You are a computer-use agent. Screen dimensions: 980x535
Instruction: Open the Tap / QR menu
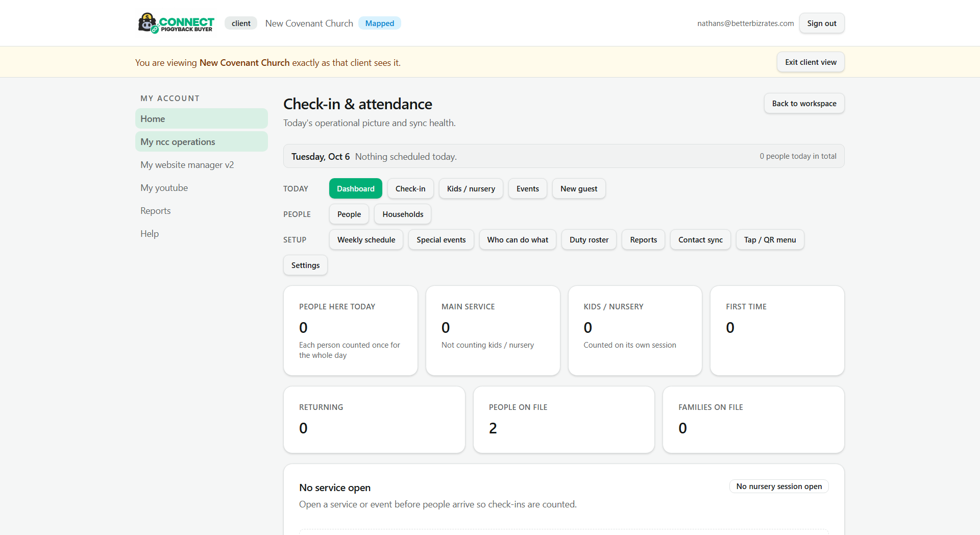770,240
